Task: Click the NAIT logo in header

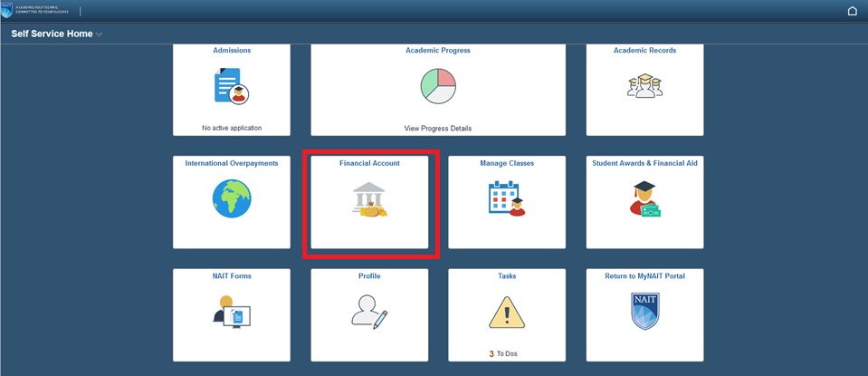Action: point(7,11)
